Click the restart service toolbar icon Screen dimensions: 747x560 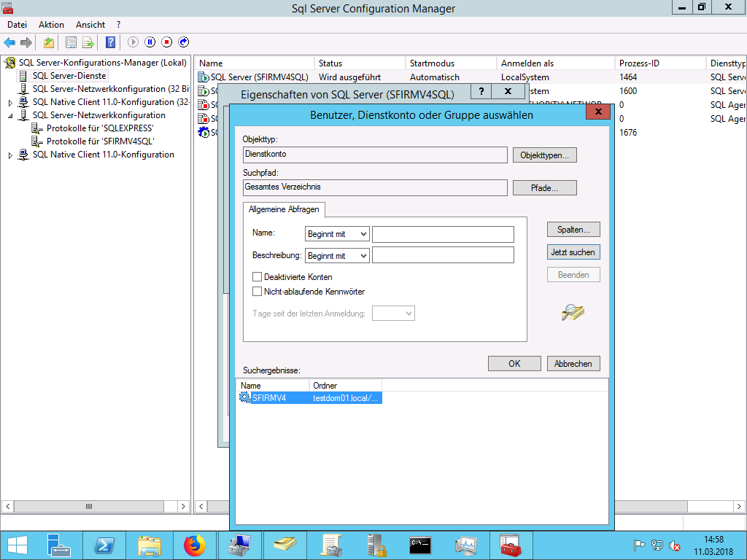(x=184, y=42)
